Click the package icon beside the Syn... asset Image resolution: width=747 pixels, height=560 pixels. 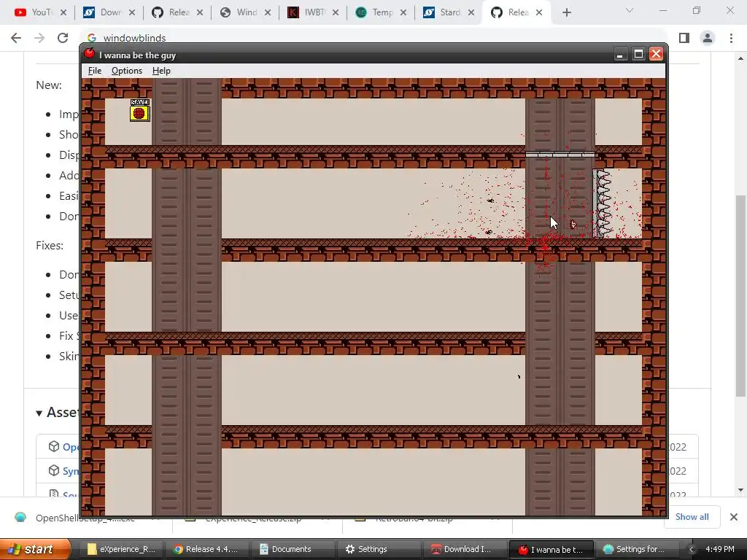point(54,470)
